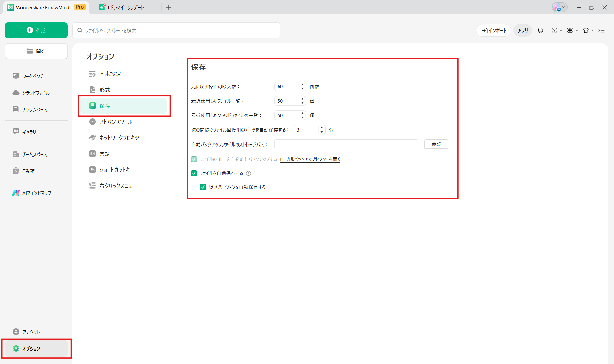The height and width of the screenshot is (364, 614).
Task: Switch to the エドラマイ...ップデート tab
Action: pyautogui.click(x=122, y=7)
